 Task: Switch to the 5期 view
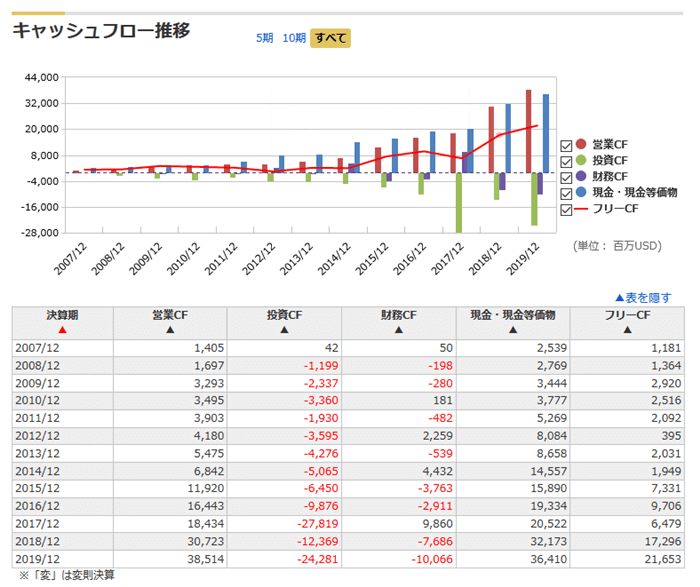coord(264,38)
